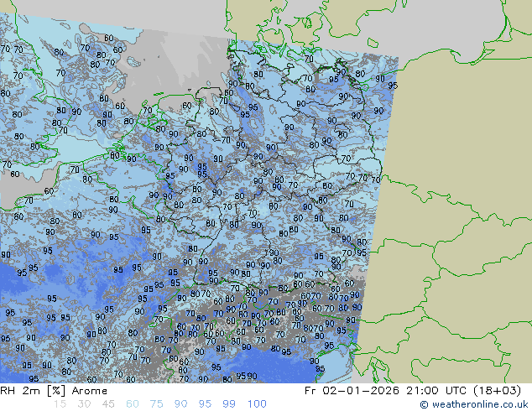532x411 pixels.
Task: Select legend value 90 in the scale
Action: tap(180, 404)
